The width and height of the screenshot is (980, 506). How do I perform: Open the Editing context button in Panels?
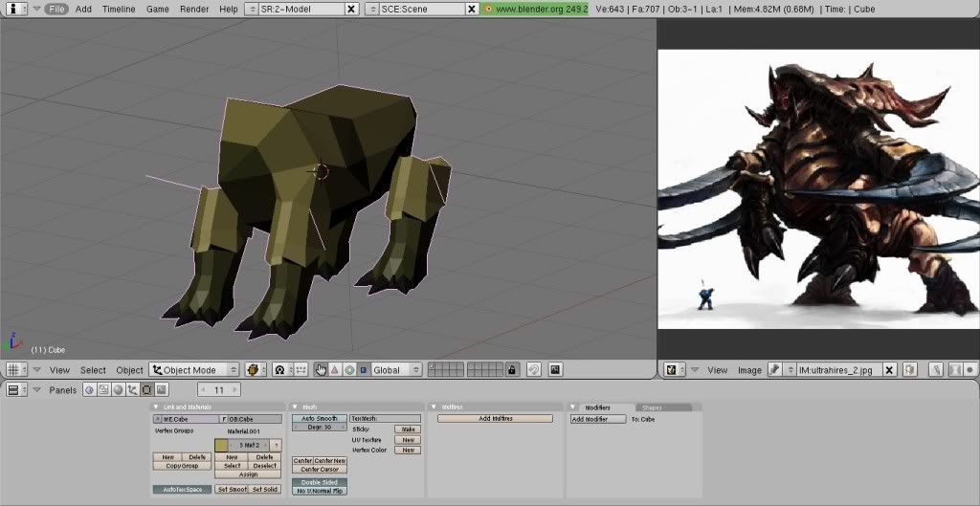[x=146, y=389]
